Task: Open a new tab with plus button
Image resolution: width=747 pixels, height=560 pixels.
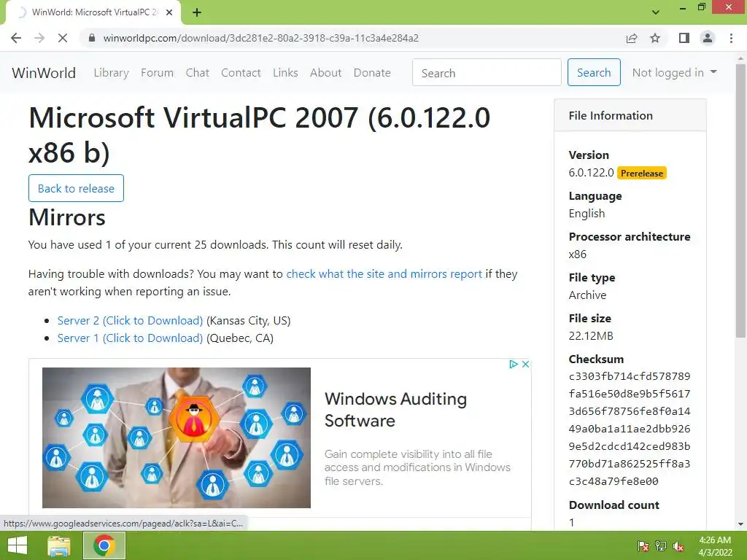Action: (x=197, y=12)
